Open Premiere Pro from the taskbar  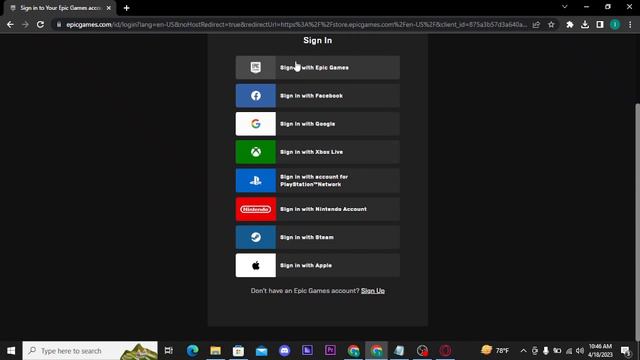(x=330, y=351)
